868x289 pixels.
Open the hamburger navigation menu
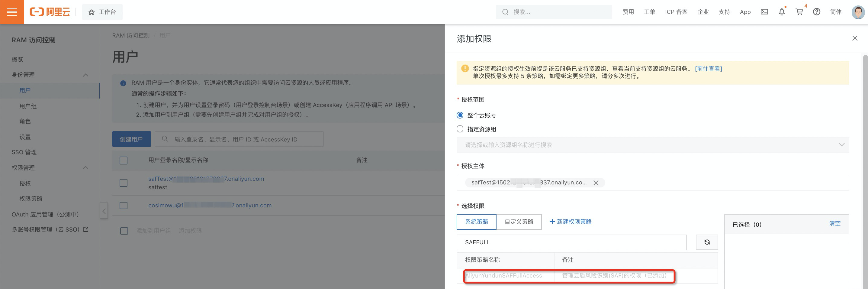tap(12, 12)
